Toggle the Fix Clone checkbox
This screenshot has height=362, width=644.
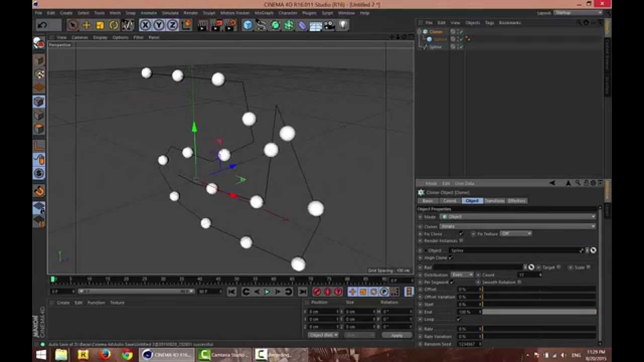click(461, 234)
